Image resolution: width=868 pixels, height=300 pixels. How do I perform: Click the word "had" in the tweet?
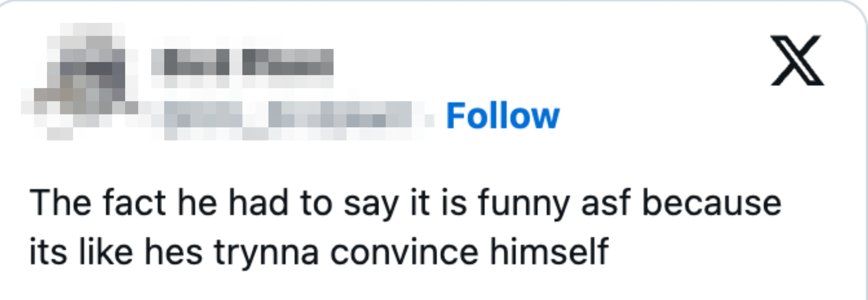click(258, 203)
